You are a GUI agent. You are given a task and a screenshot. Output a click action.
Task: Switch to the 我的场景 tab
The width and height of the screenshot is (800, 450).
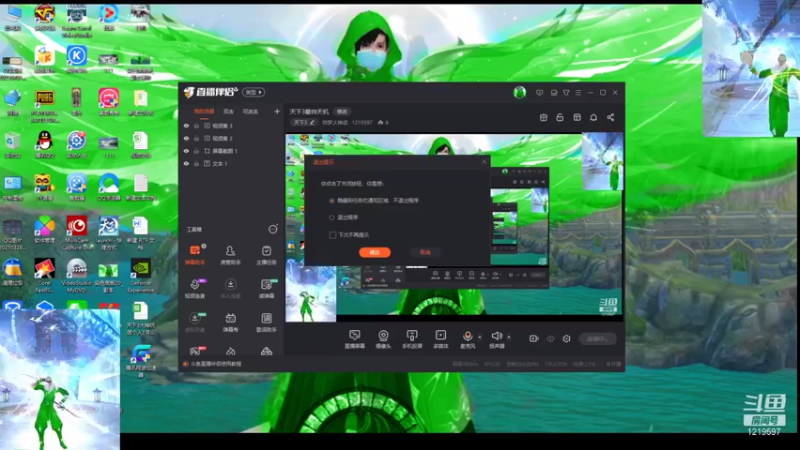click(x=204, y=111)
